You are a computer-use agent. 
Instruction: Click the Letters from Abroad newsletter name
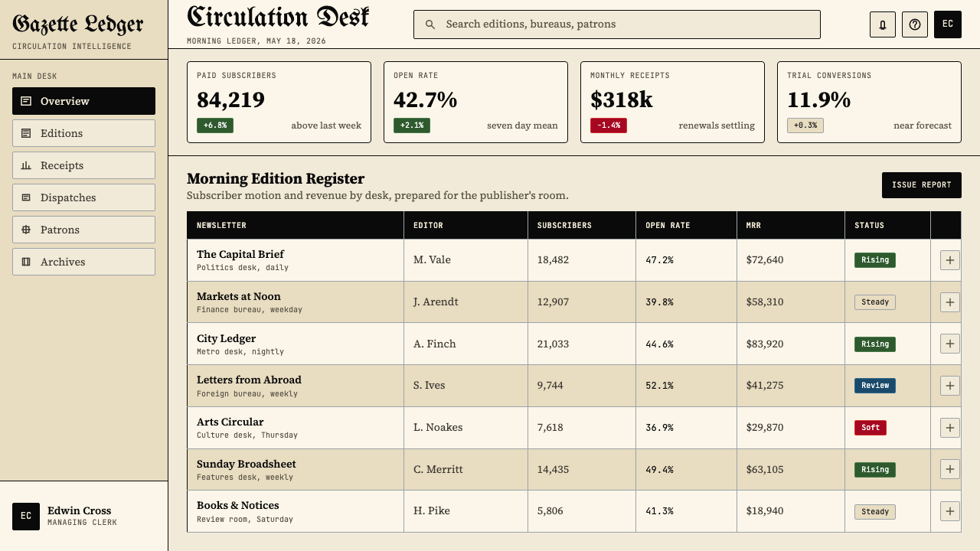[x=249, y=380]
